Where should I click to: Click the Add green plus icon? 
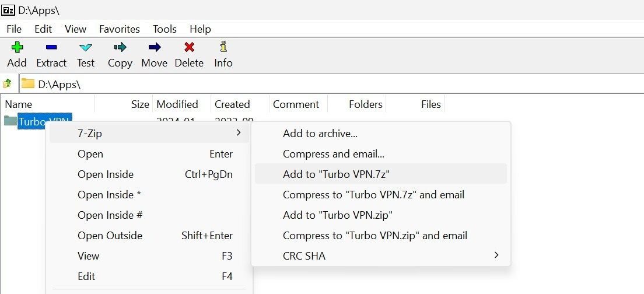click(17, 47)
